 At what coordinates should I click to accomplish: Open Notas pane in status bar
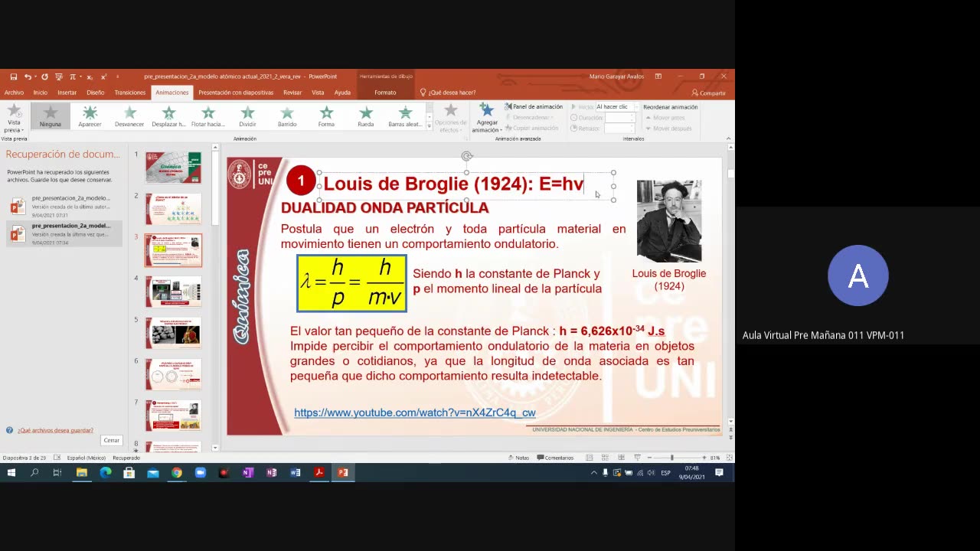point(518,458)
